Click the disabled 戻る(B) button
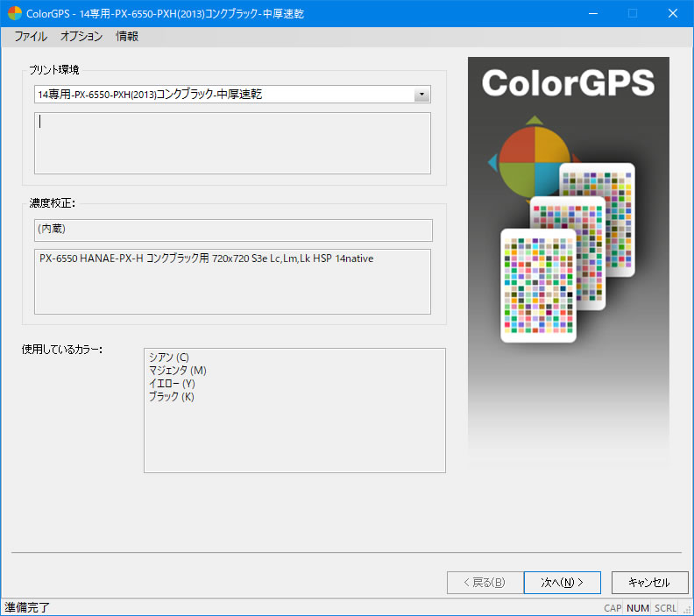The image size is (694, 616). coord(485,583)
